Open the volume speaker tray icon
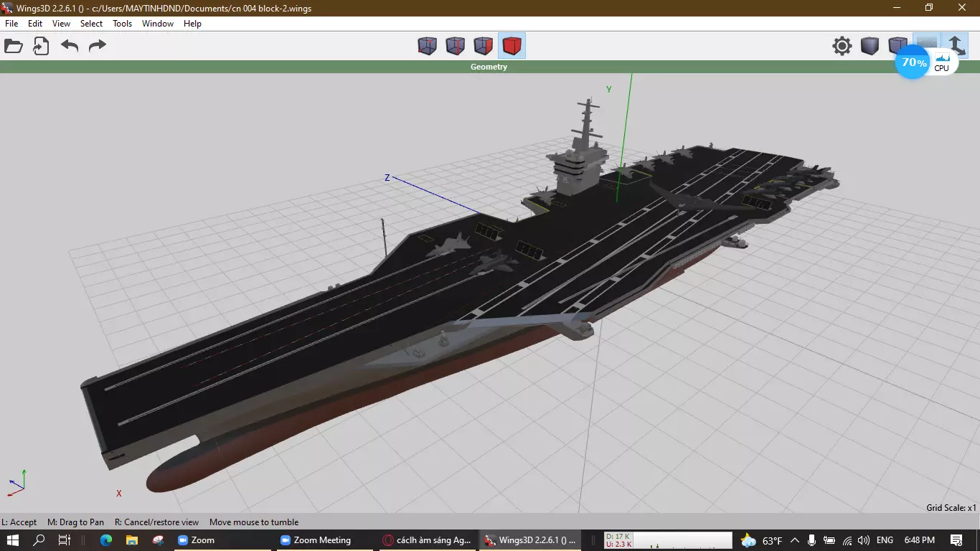Image resolution: width=980 pixels, height=551 pixels. point(864,540)
